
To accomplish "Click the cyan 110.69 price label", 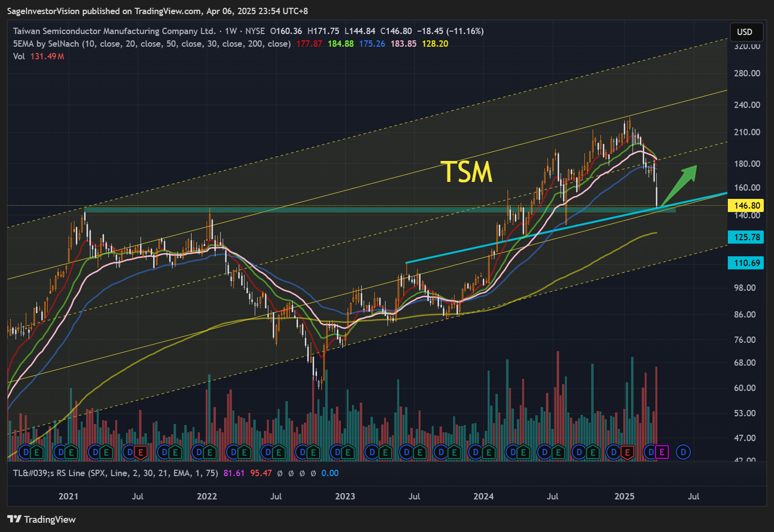I will (x=746, y=263).
